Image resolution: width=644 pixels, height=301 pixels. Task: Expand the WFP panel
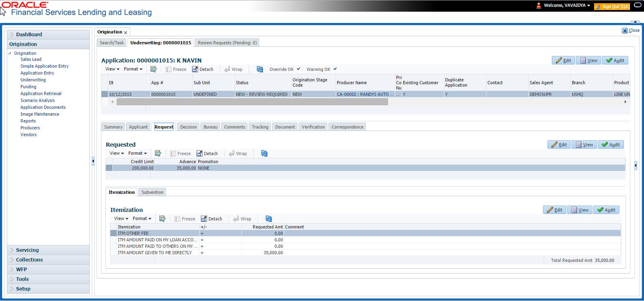coord(48,270)
